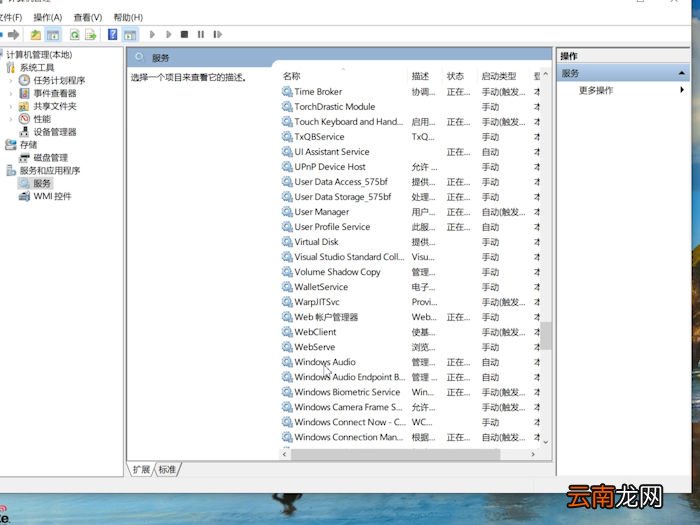Open the 查看(V) menu

coord(88,17)
